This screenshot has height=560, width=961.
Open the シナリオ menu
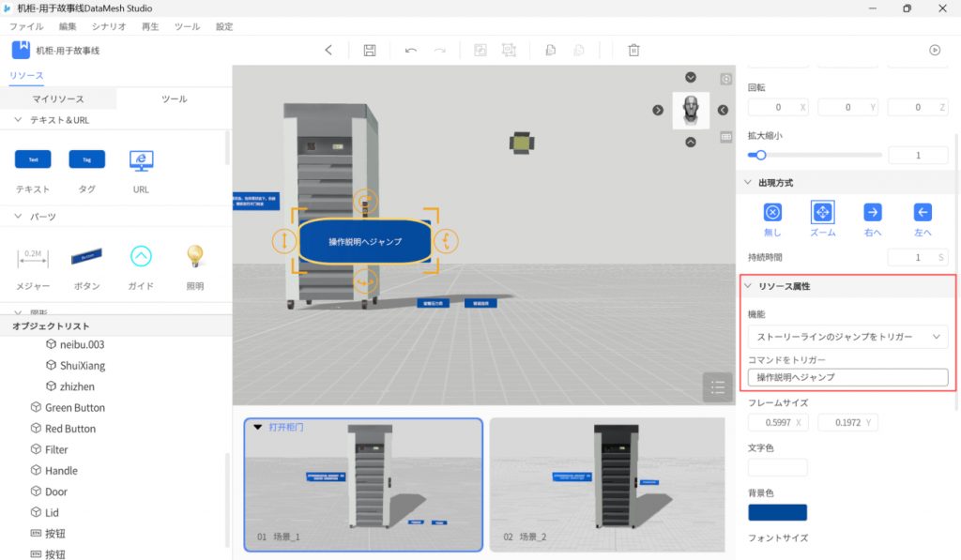pyautogui.click(x=110, y=27)
